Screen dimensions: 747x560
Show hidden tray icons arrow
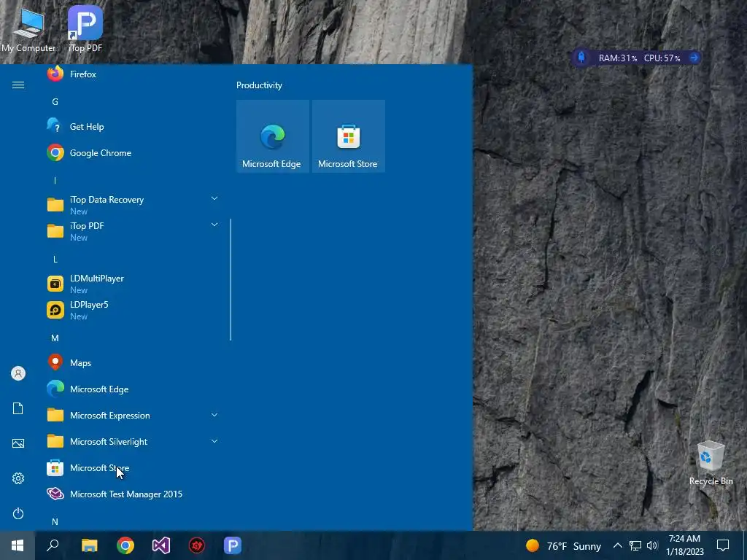pos(617,545)
